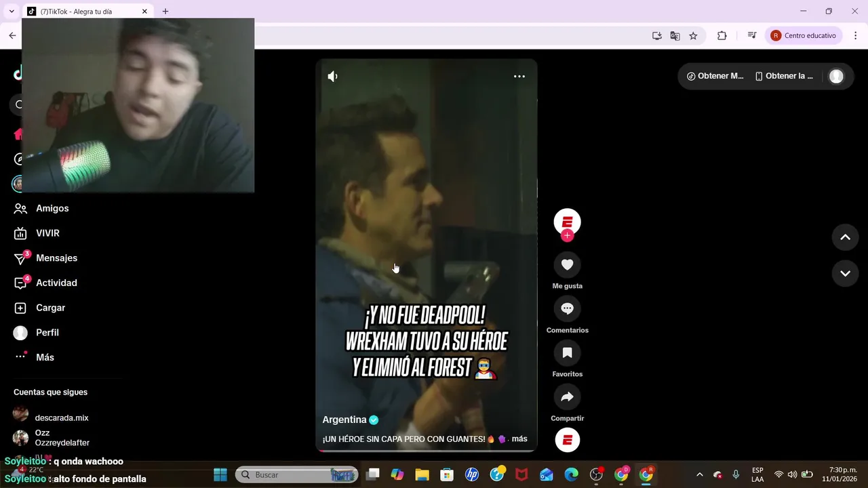Open OBS Studio from taskbar
This screenshot has width=868, height=488.
click(597, 474)
